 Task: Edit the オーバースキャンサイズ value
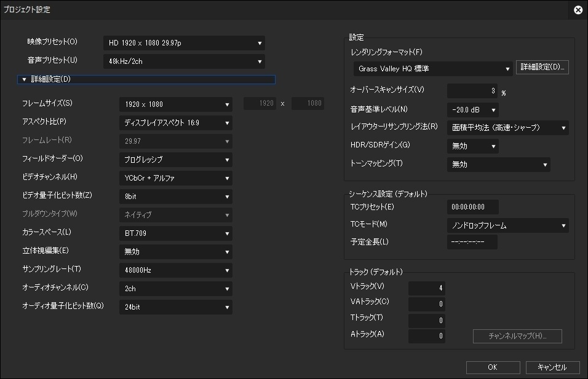[x=472, y=91]
